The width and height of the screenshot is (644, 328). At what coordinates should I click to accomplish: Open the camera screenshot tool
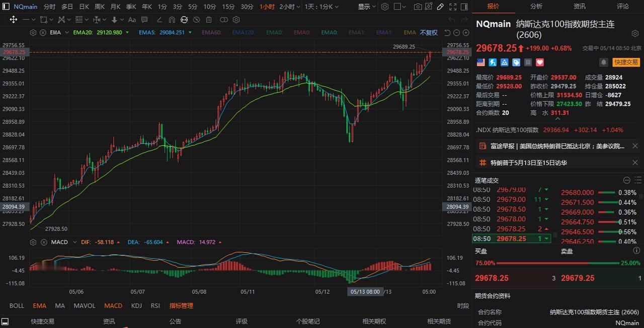pyautogui.click(x=418, y=7)
